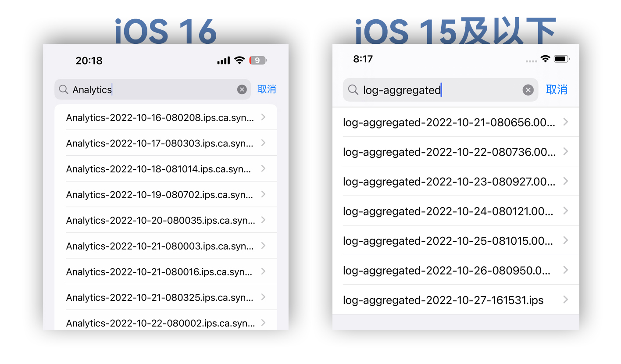Click chevron beside log-aggregated-2022-10-26-080950
The height and width of the screenshot is (364, 621).
tap(566, 270)
